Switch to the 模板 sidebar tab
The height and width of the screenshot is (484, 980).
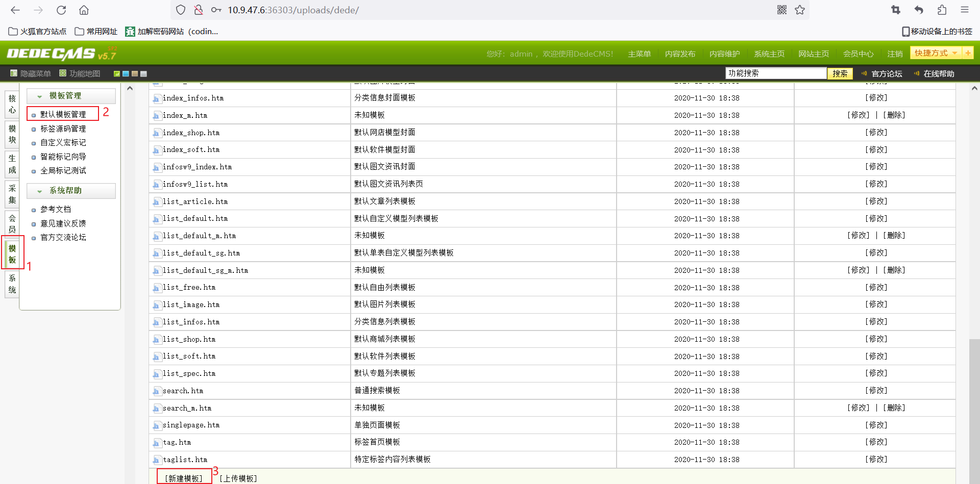coord(12,254)
